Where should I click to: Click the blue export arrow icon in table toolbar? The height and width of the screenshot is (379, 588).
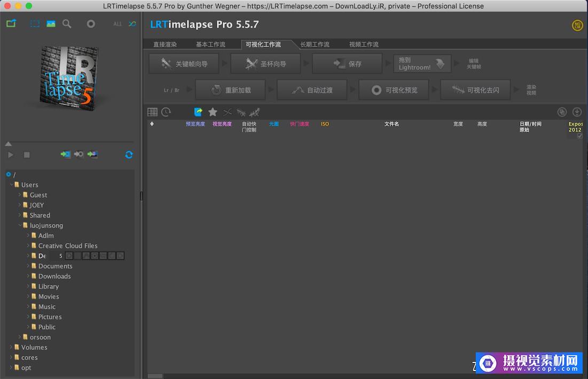[x=198, y=112]
